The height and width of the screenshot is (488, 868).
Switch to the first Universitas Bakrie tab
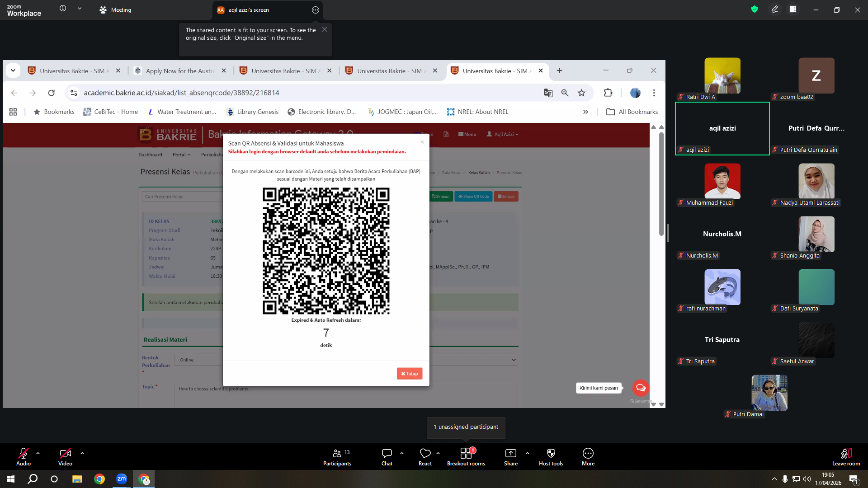click(x=75, y=71)
